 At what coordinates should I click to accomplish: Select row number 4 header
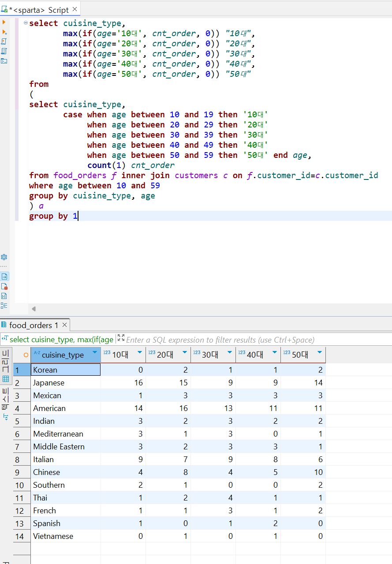22,408
